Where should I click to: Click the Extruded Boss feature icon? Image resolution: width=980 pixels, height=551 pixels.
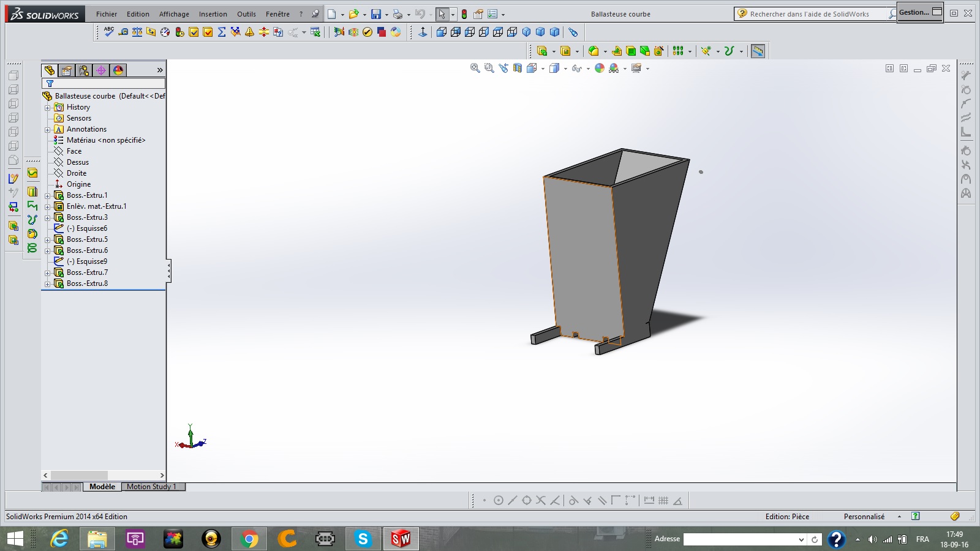[541, 51]
